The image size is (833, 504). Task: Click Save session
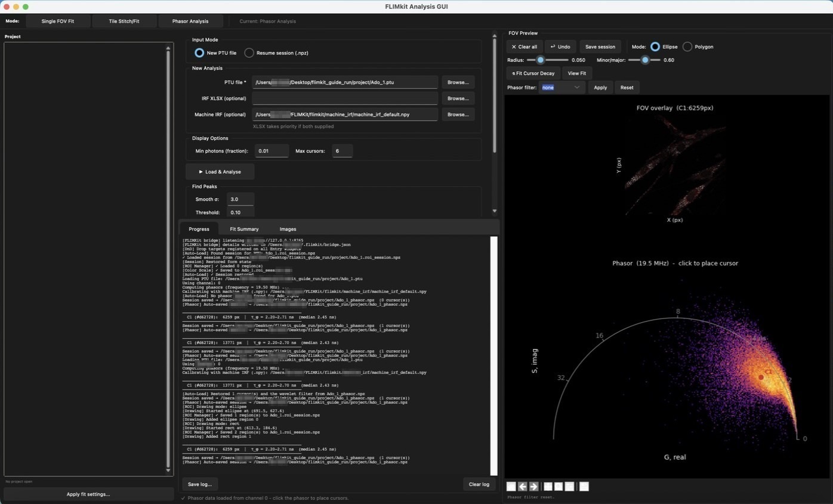click(600, 47)
